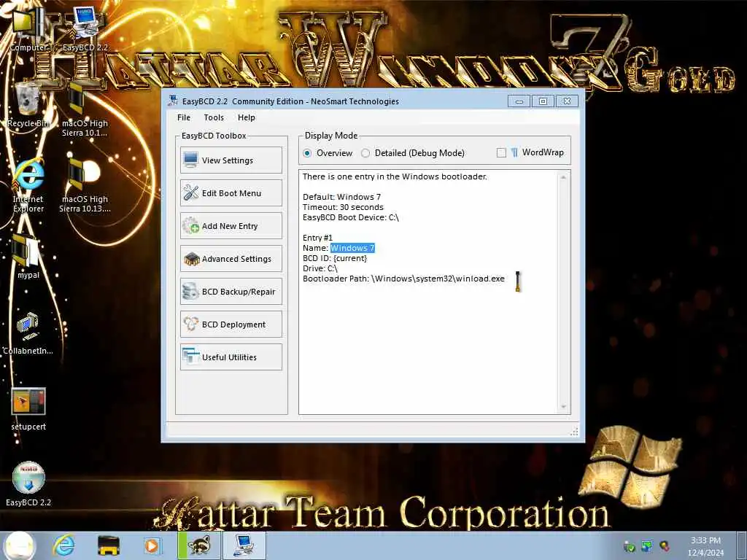Click the Drive: C:\ line
747x560 pixels.
(320, 268)
